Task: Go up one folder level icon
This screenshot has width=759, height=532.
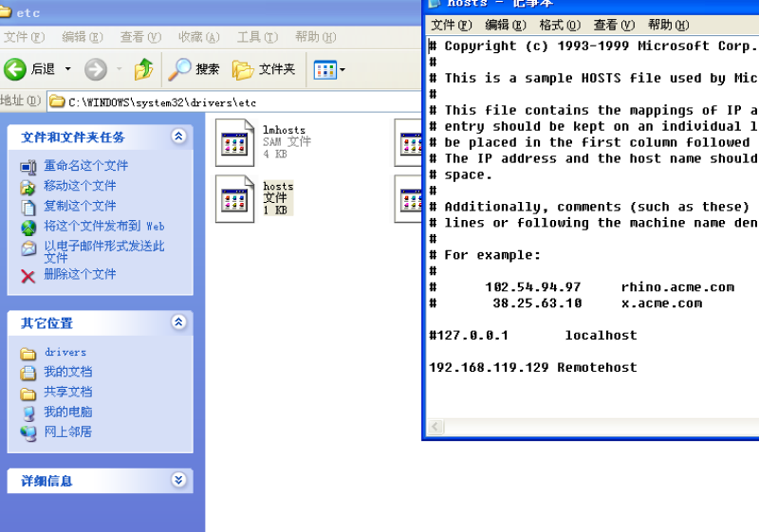Action: click(x=144, y=69)
